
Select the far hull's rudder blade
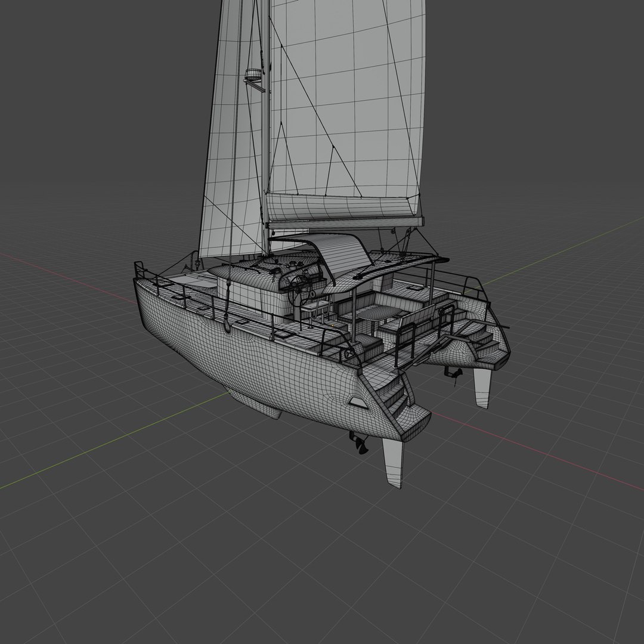482,388
